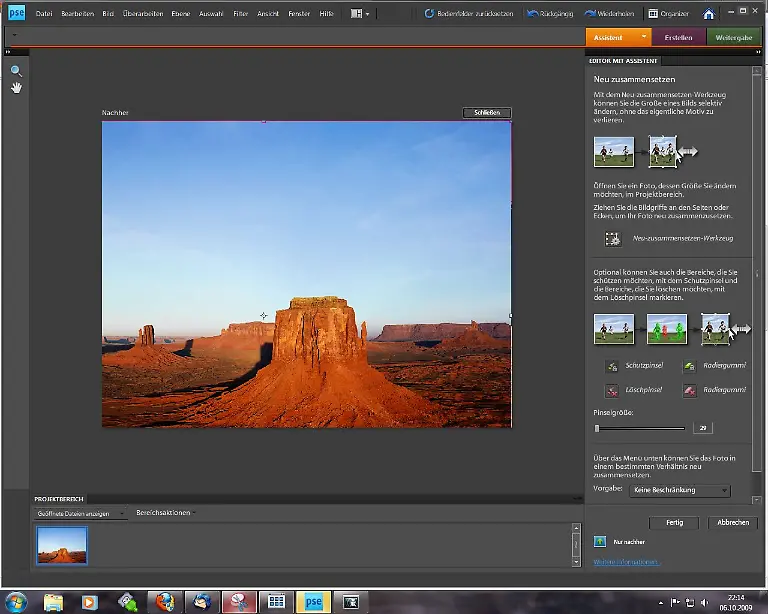The width and height of the screenshot is (768, 614).
Task: Select the desert photo thumbnail in Projektbereich
Action: [62, 545]
